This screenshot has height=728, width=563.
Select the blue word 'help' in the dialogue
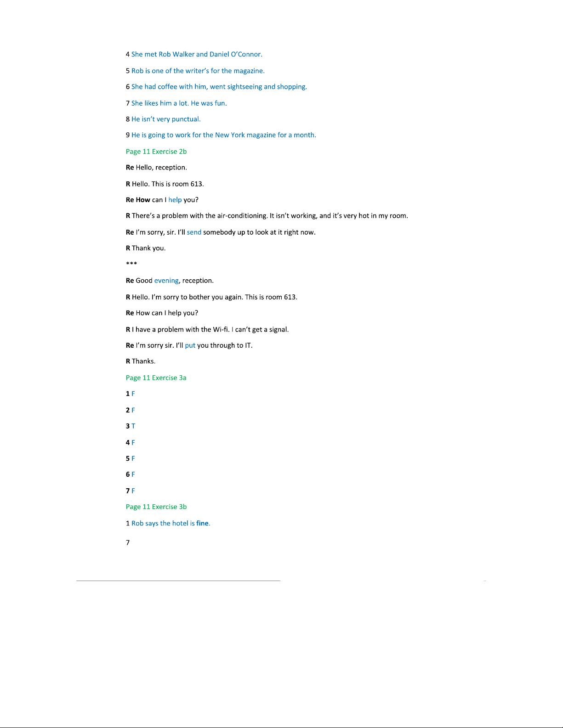pos(175,200)
